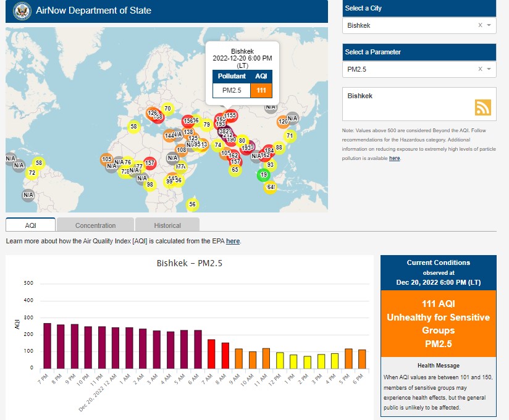Click the yellow 72 marker in South America
This screenshot has width=509, height=420.
32,173
